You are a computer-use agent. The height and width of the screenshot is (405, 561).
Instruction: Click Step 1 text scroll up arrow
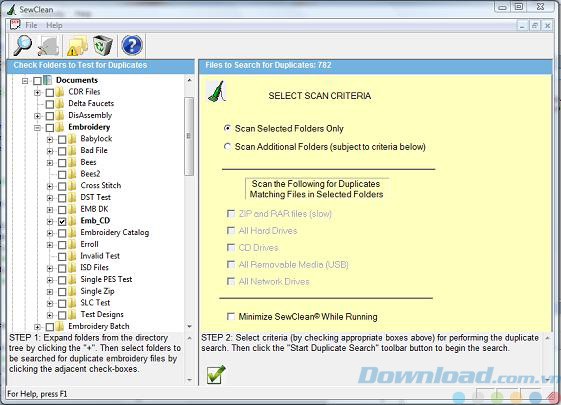(189, 338)
